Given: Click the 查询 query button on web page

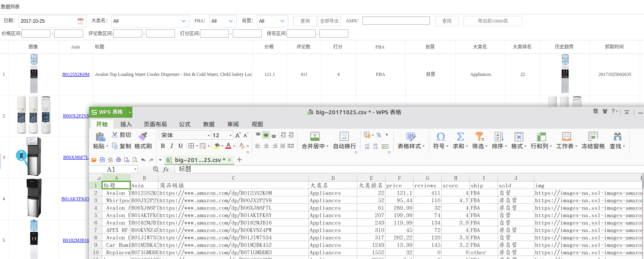Looking at the screenshot, I should (305, 21).
